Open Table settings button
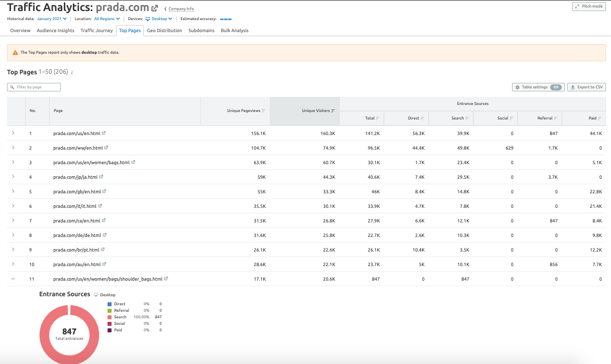Image resolution: width=611 pixels, height=364 pixels. click(538, 87)
